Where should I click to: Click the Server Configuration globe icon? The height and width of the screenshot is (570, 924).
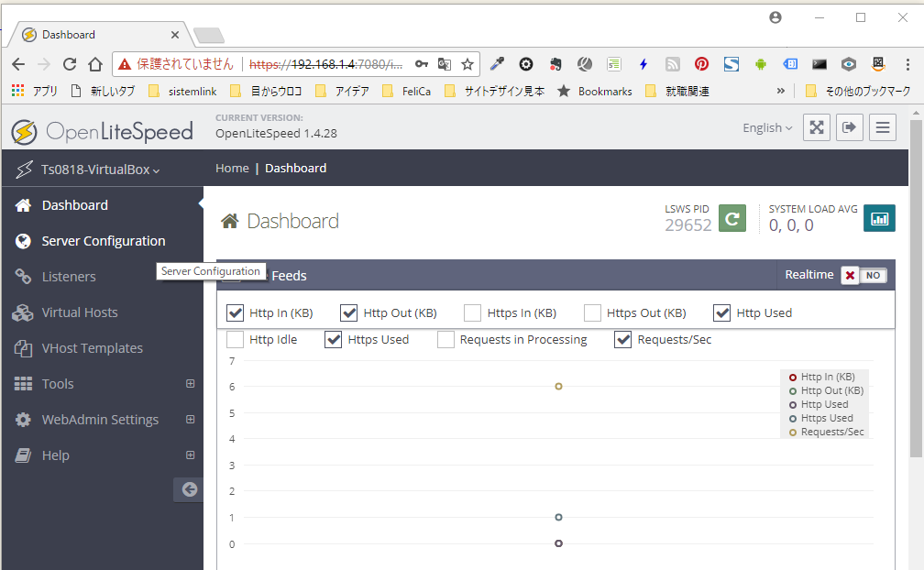[23, 241]
